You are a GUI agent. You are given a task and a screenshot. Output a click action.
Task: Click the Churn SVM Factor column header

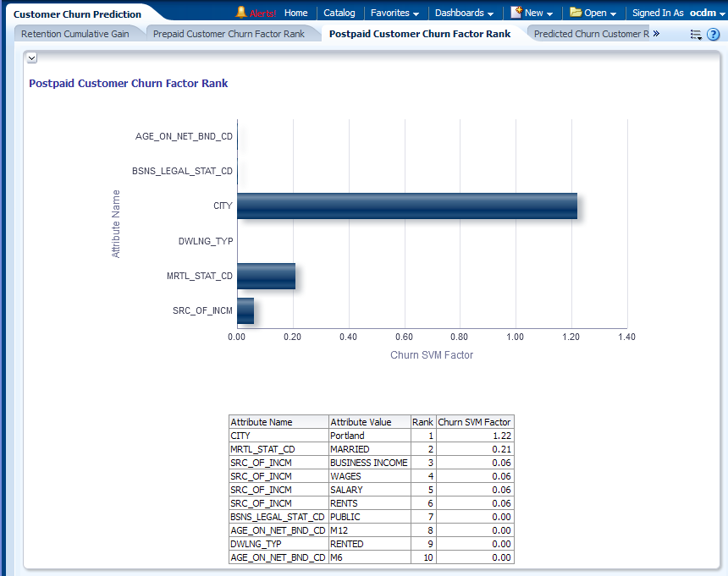click(474, 422)
